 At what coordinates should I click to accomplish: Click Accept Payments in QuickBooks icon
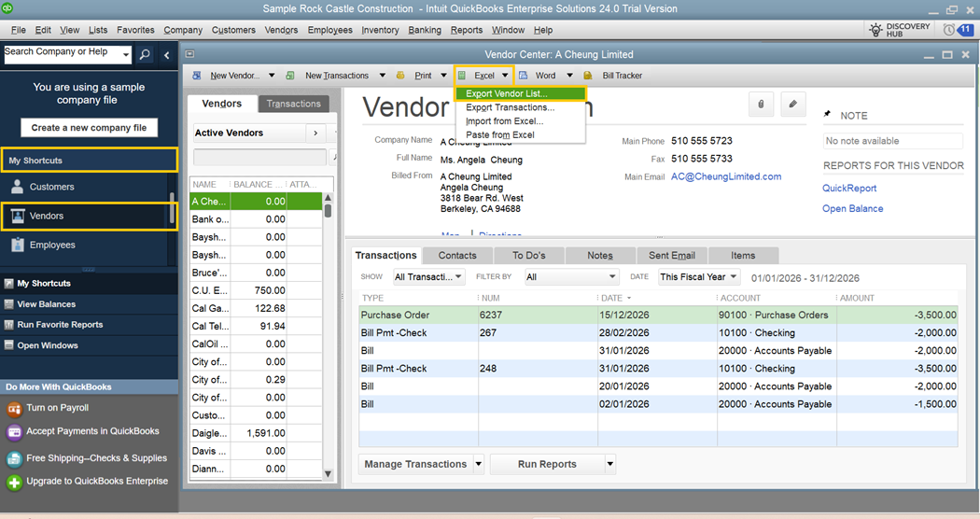tap(14, 432)
